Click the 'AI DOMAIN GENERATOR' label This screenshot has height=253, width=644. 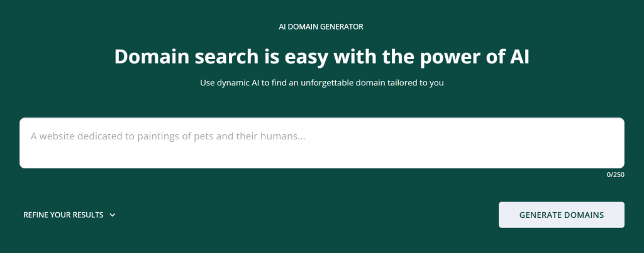321,27
